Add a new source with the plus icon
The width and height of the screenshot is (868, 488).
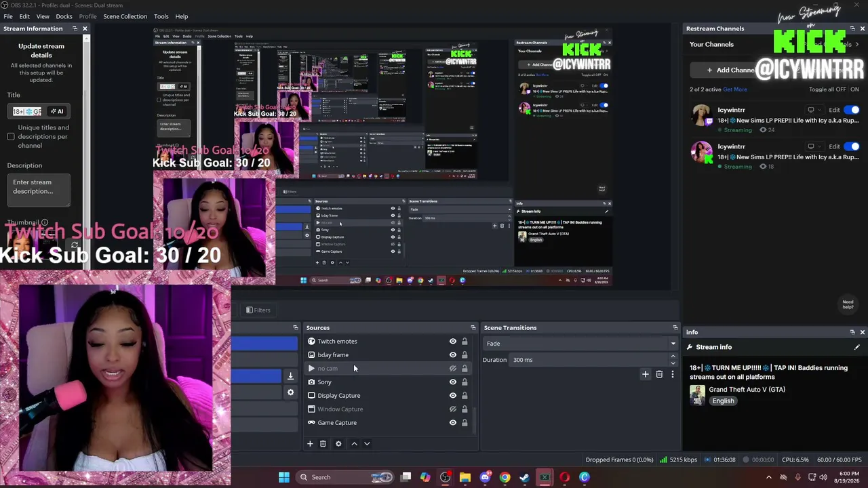(x=310, y=444)
